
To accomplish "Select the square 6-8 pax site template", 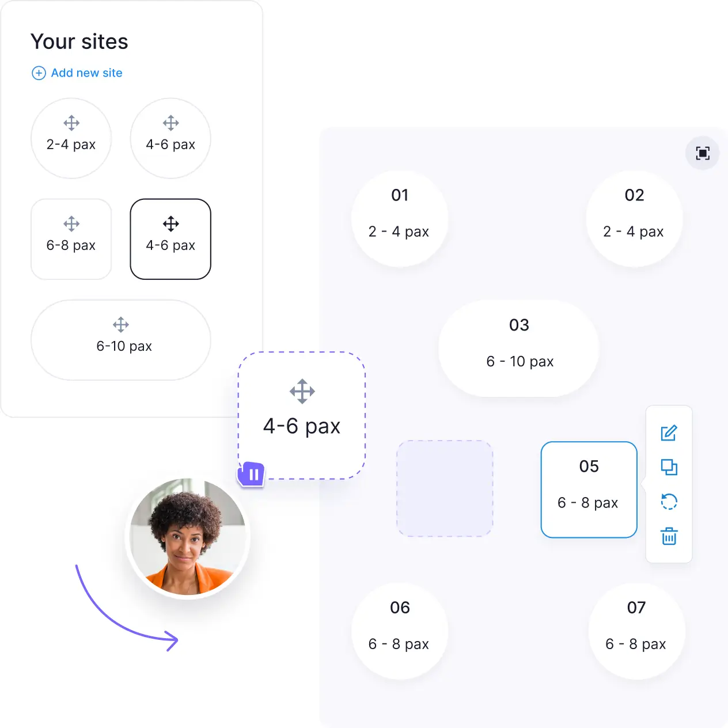I will pos(71,239).
